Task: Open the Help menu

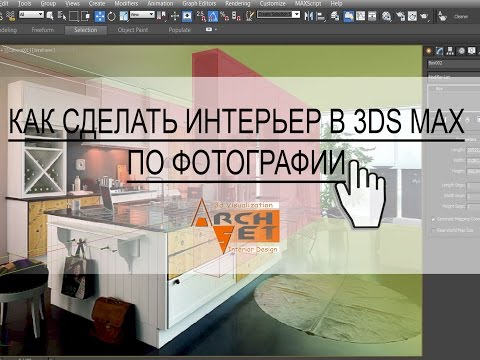Action: coord(336,4)
